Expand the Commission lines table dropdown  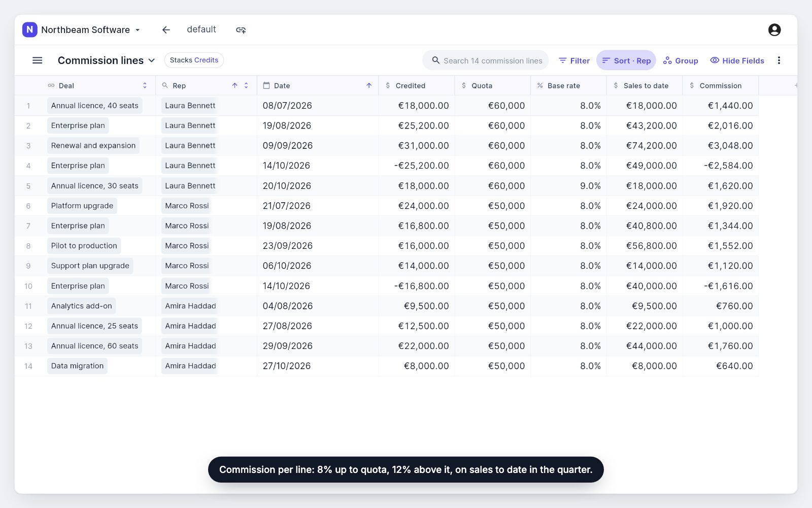click(x=152, y=60)
